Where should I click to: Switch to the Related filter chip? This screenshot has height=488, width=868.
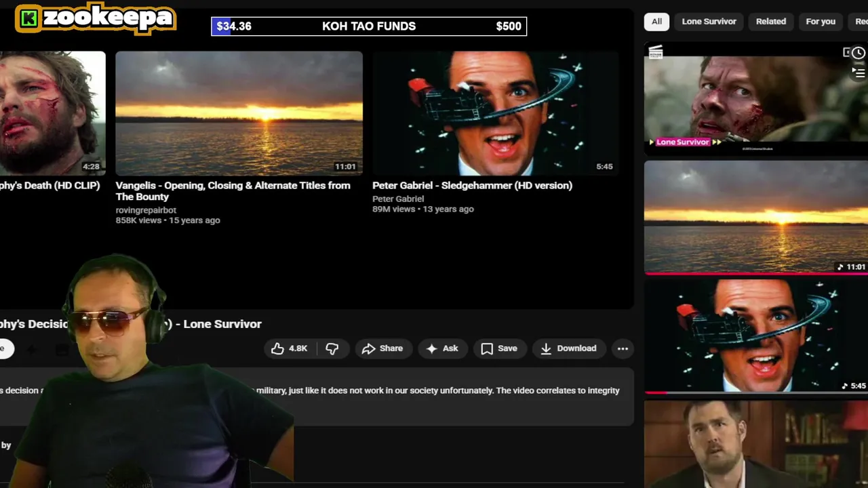click(x=771, y=22)
